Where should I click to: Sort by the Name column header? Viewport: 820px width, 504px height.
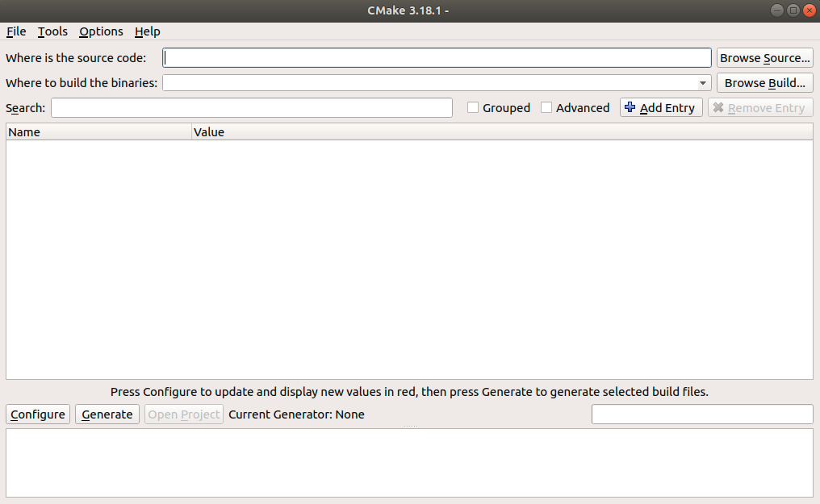pyautogui.click(x=98, y=132)
